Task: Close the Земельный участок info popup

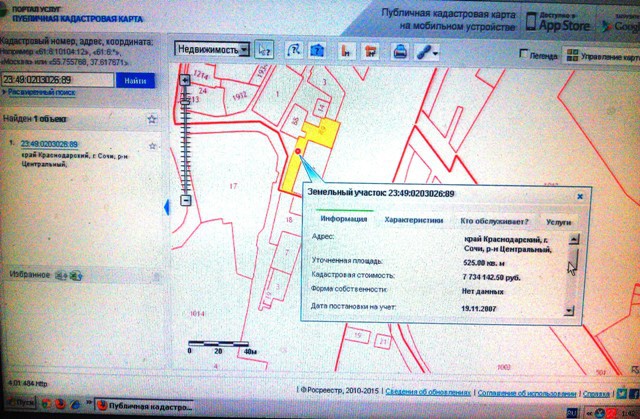Action: [580, 196]
